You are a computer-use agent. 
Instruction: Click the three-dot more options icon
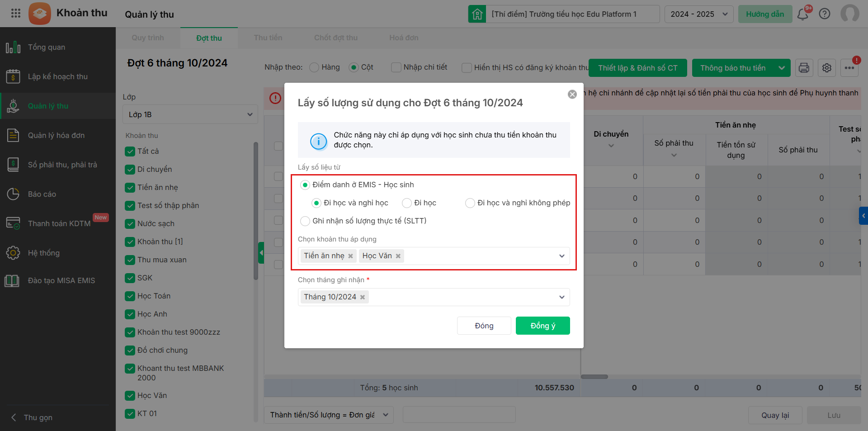(849, 68)
